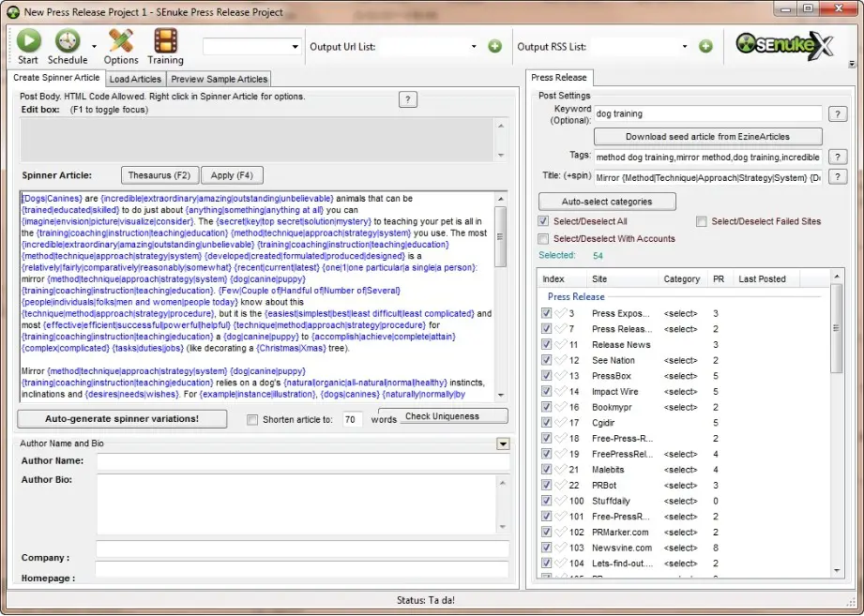864x616 pixels.
Task: Sort site list by PR column
Action: [x=719, y=279]
